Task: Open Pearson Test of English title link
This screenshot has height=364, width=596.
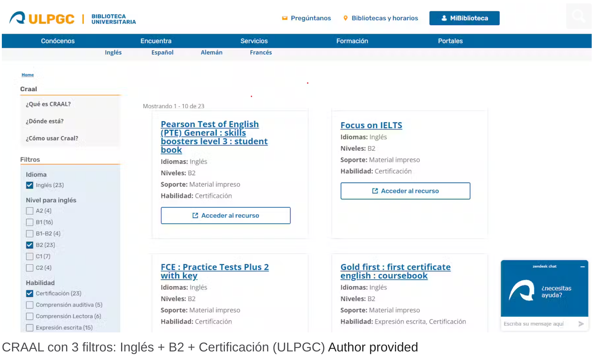Action: click(214, 137)
